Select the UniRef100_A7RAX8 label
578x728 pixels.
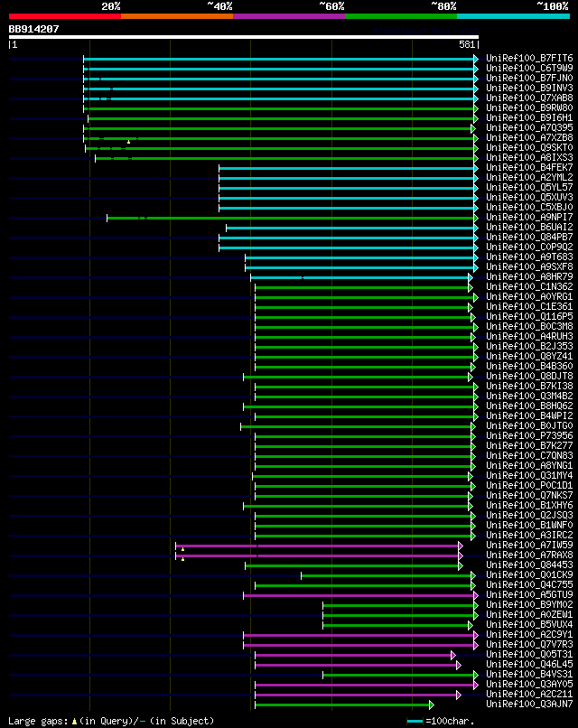coord(529,555)
